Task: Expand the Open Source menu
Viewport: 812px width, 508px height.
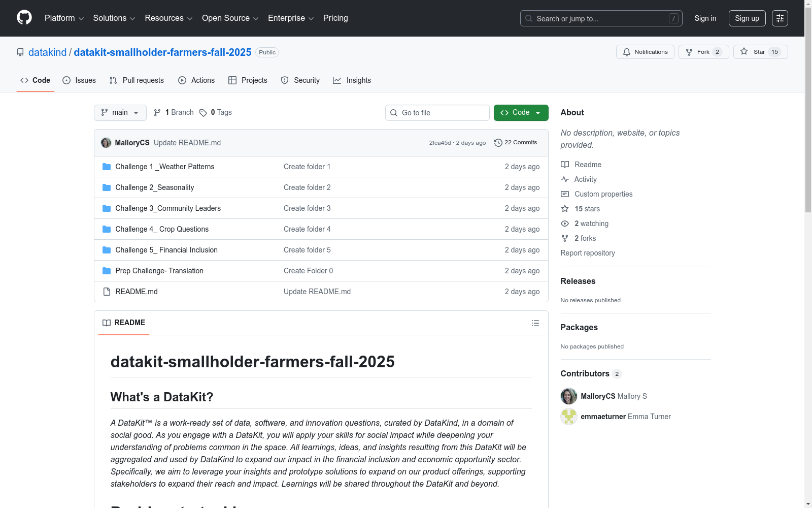Action: point(230,18)
